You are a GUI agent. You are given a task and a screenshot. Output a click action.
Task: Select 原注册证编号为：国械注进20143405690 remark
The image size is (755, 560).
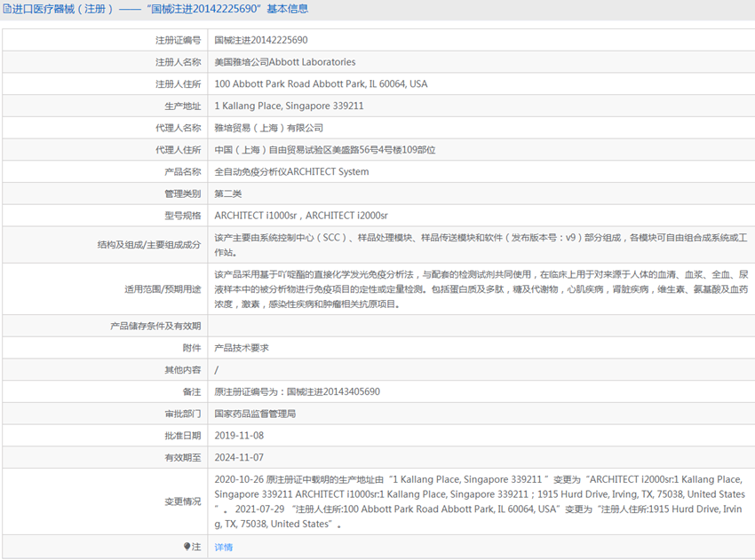297,391
